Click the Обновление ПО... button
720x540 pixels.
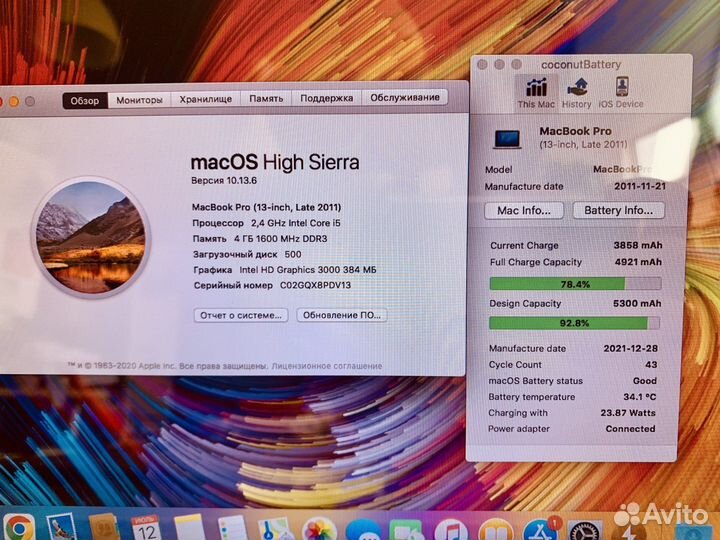pos(342,315)
